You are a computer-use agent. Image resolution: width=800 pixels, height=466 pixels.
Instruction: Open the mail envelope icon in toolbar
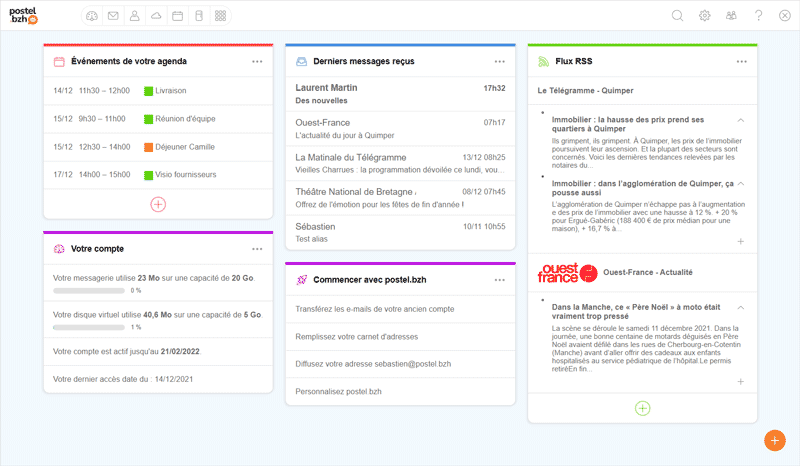click(113, 16)
